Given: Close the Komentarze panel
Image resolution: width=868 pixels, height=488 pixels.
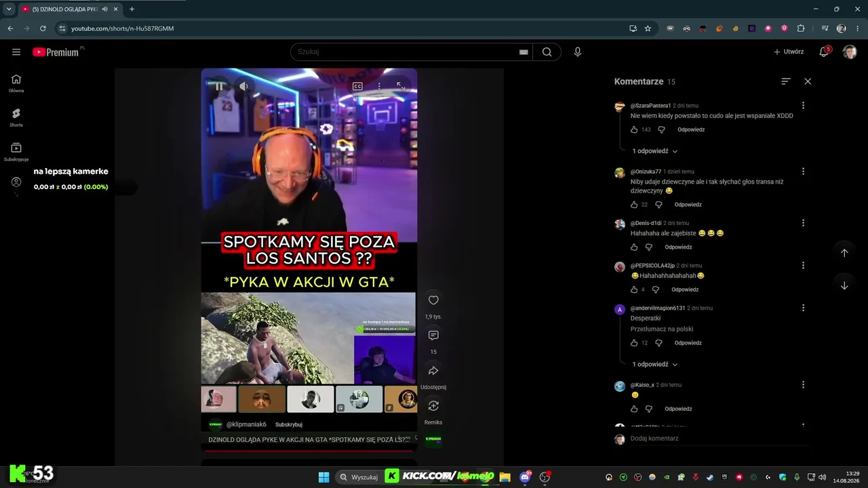Looking at the screenshot, I should (808, 81).
